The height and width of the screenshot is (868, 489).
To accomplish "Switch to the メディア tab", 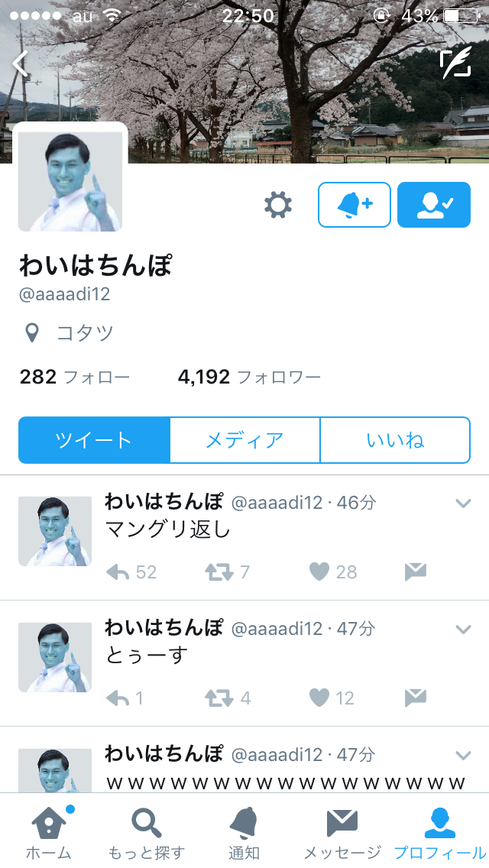I will (244, 440).
